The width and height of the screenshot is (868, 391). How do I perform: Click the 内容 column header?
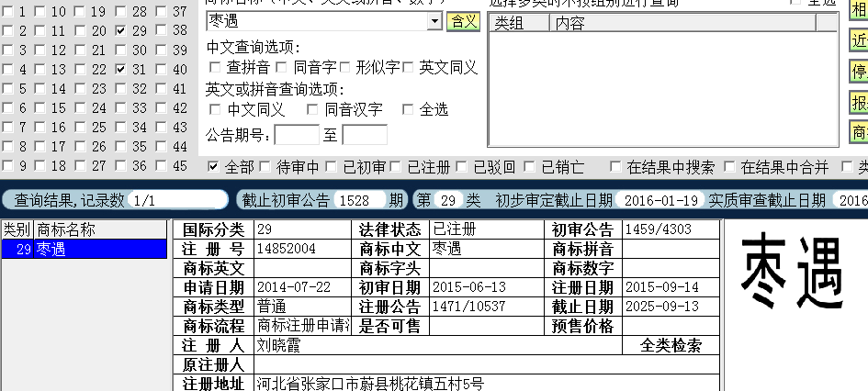pos(570,24)
